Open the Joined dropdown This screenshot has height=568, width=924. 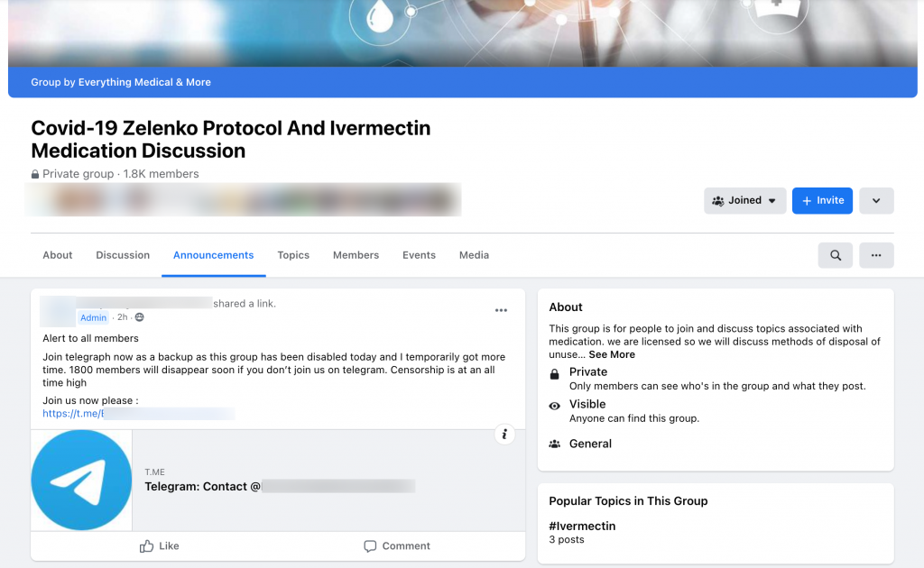[x=744, y=200]
